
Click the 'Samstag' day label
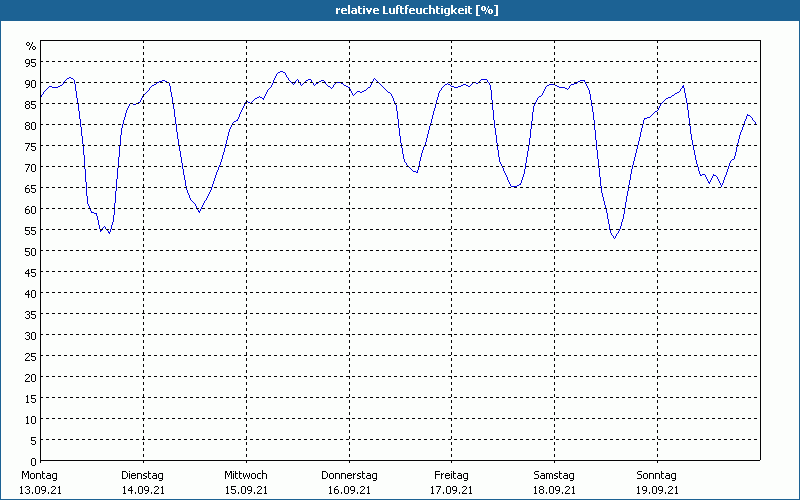point(554,476)
